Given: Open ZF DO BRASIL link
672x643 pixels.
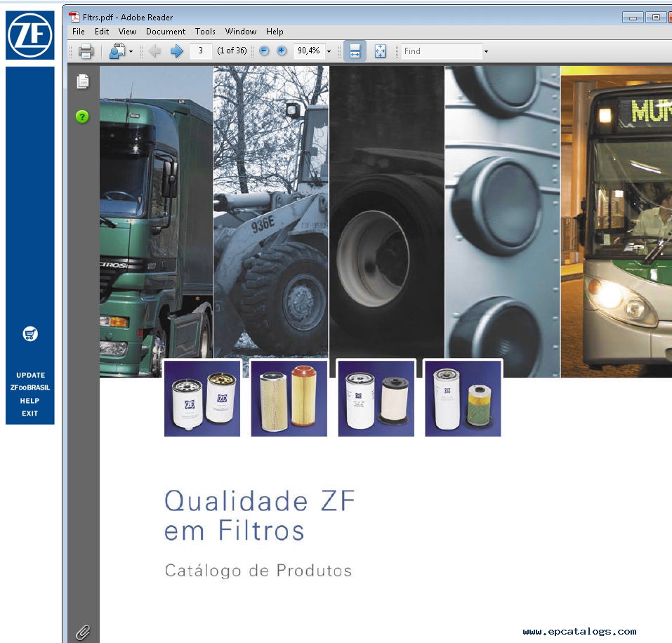Looking at the screenshot, I should (30, 387).
